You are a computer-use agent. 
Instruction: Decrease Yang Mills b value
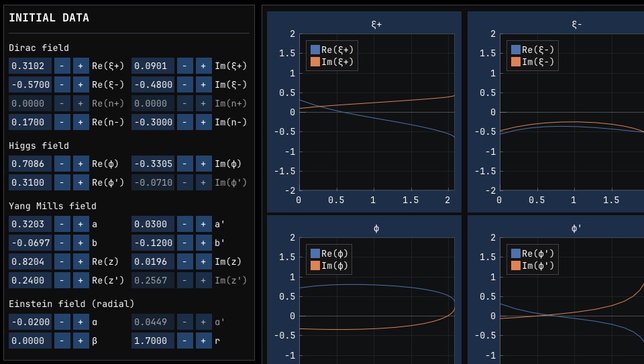(62, 243)
